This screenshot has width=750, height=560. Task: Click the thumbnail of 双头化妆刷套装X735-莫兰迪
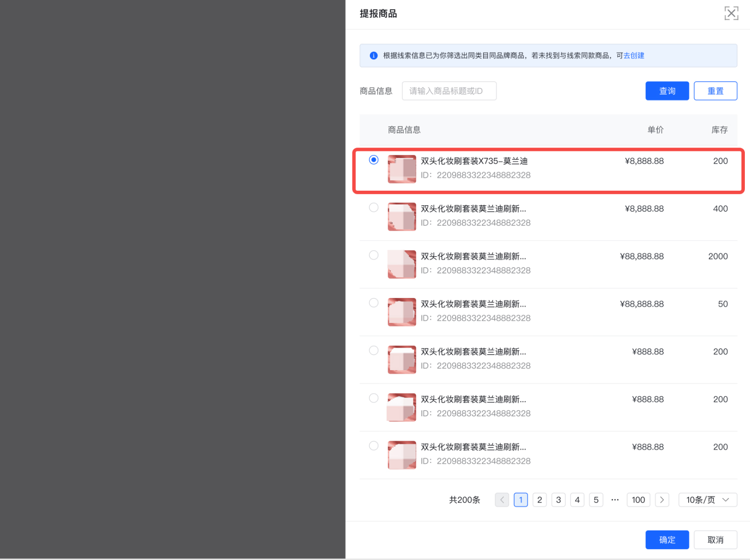(x=401, y=169)
